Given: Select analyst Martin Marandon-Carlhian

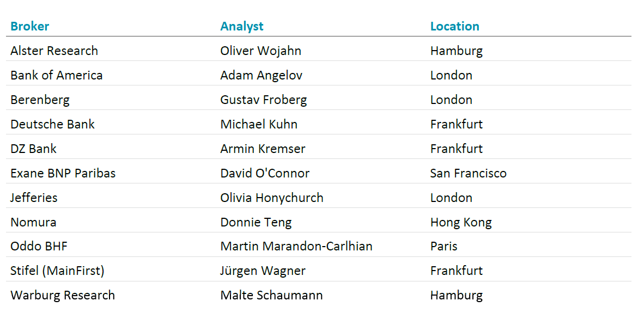Looking at the screenshot, I should click(x=296, y=246).
